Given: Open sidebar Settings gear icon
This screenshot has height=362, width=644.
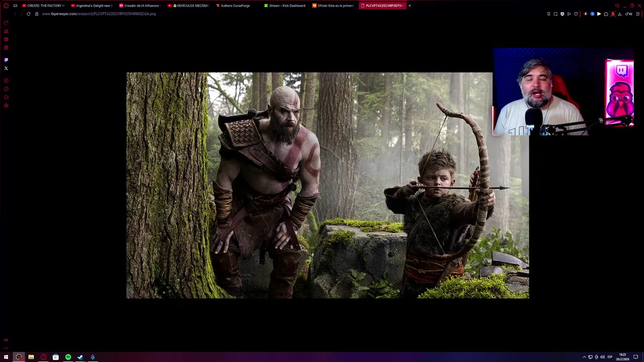Looking at the screenshot, I should click(6, 106).
